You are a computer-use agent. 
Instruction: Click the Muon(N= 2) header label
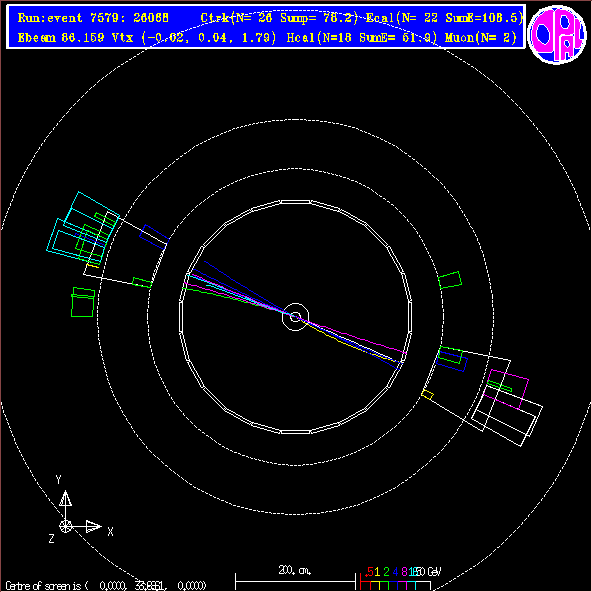(481, 37)
